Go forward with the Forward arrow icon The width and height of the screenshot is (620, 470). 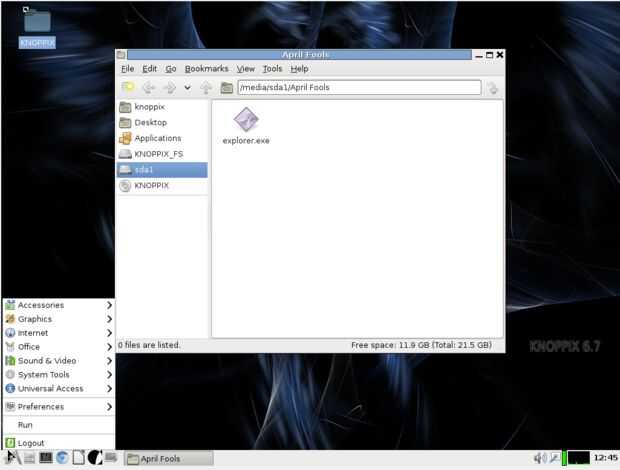pyautogui.click(x=170, y=87)
